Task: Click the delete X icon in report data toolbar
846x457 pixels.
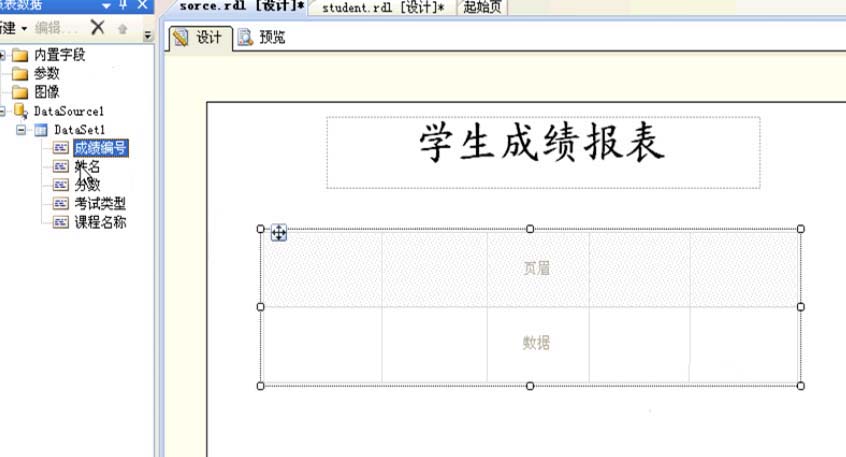Action: 98,27
